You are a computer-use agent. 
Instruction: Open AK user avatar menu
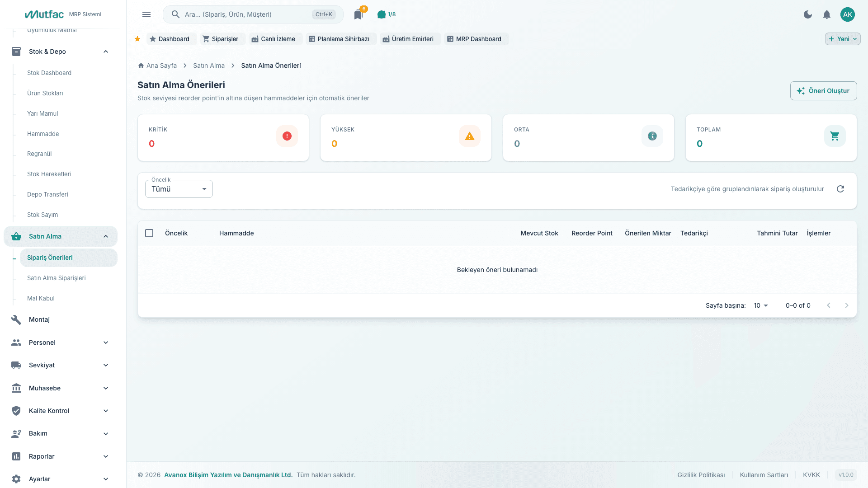(848, 14)
